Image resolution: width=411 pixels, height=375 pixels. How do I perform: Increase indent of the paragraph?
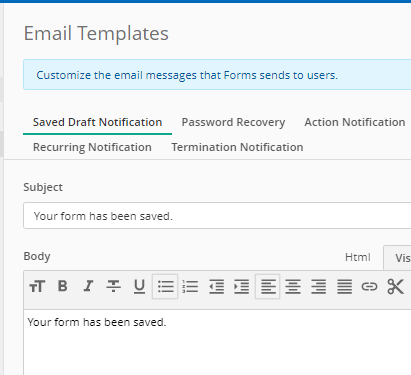(242, 286)
